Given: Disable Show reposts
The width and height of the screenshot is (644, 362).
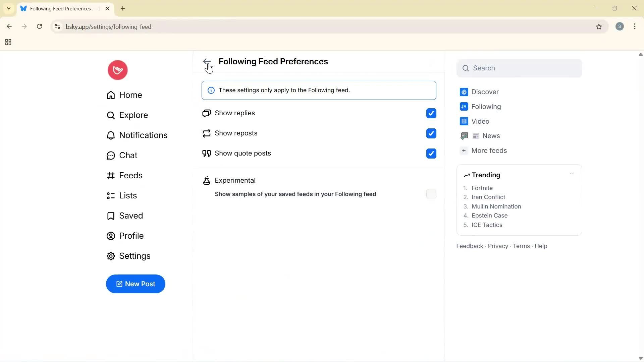Looking at the screenshot, I should coord(431,133).
